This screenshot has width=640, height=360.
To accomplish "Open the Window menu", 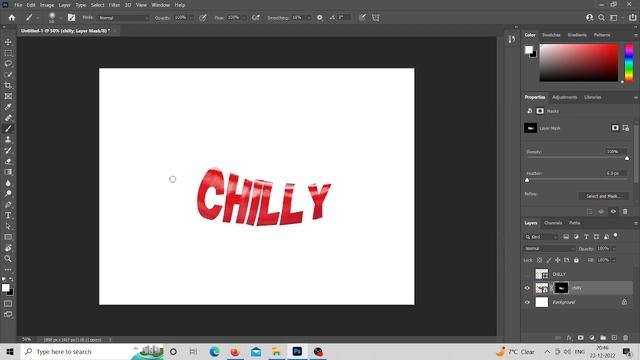I will pyautogui.click(x=160, y=5).
